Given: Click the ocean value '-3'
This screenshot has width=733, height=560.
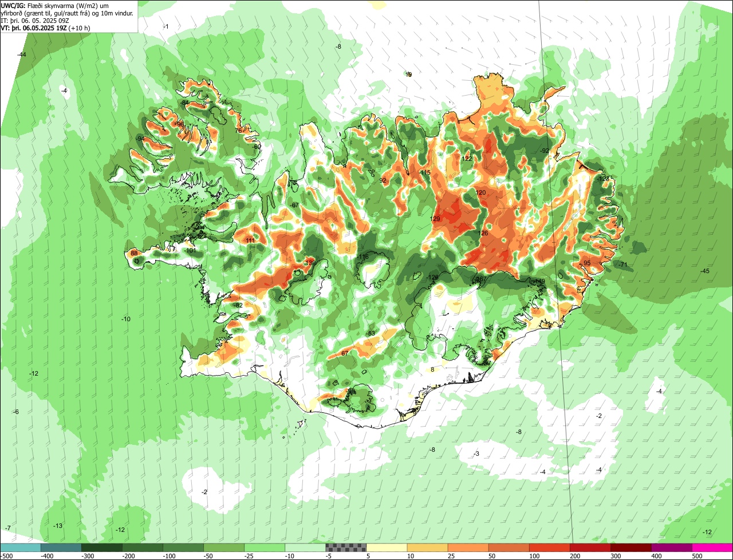Looking at the screenshot, I should (476, 453).
